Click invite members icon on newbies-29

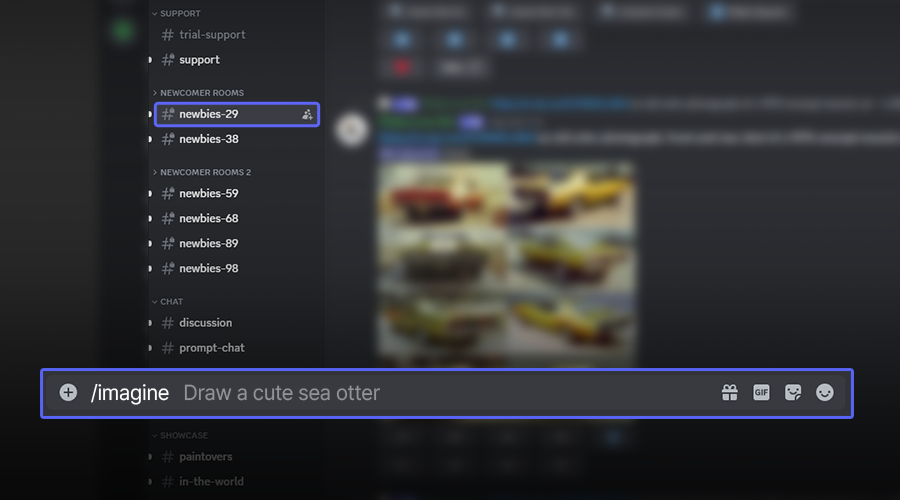[308, 114]
